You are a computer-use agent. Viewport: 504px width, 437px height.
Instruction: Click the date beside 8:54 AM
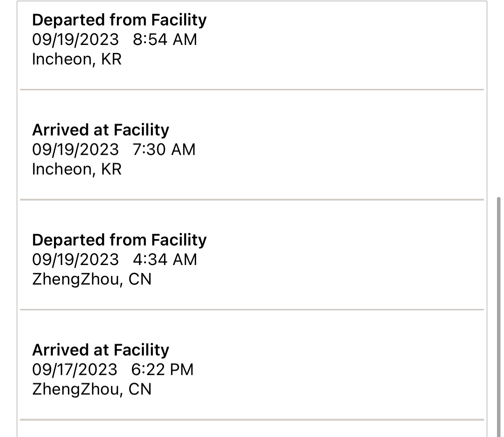click(x=75, y=39)
